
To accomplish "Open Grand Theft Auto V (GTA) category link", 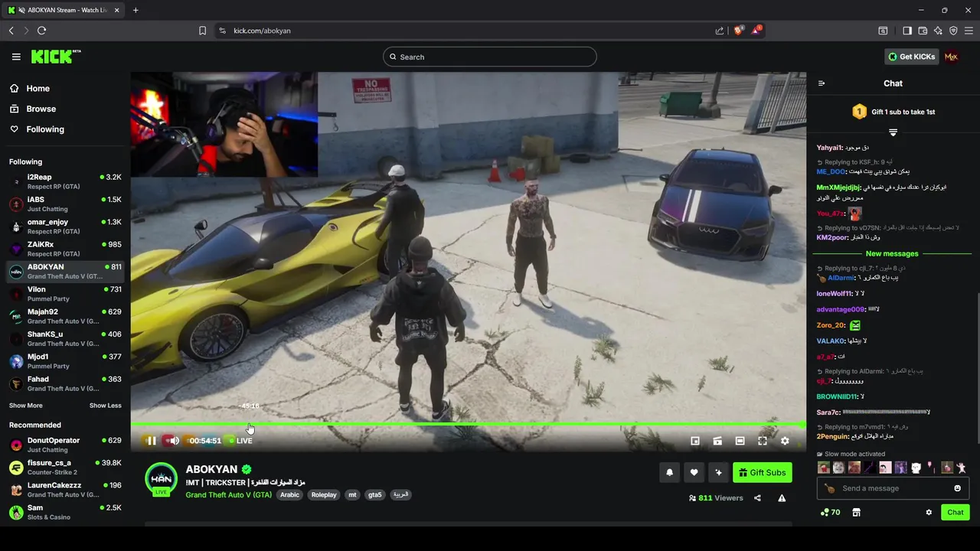I will [229, 495].
